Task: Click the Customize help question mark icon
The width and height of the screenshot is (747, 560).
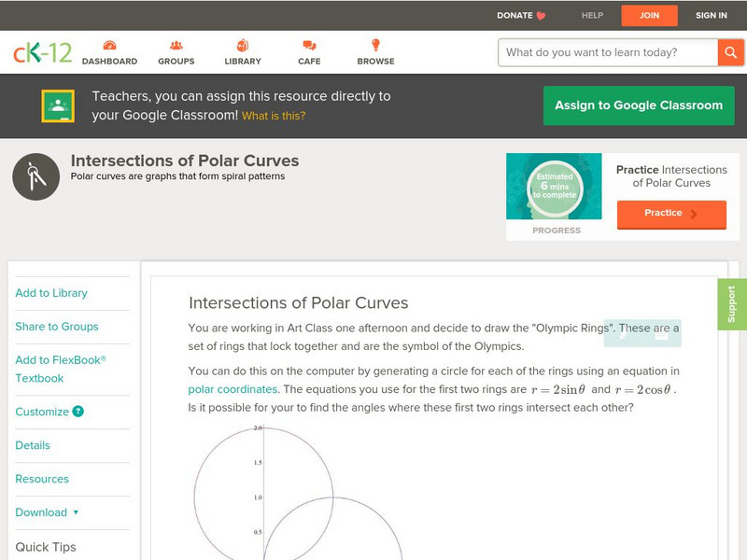Action: (78, 412)
